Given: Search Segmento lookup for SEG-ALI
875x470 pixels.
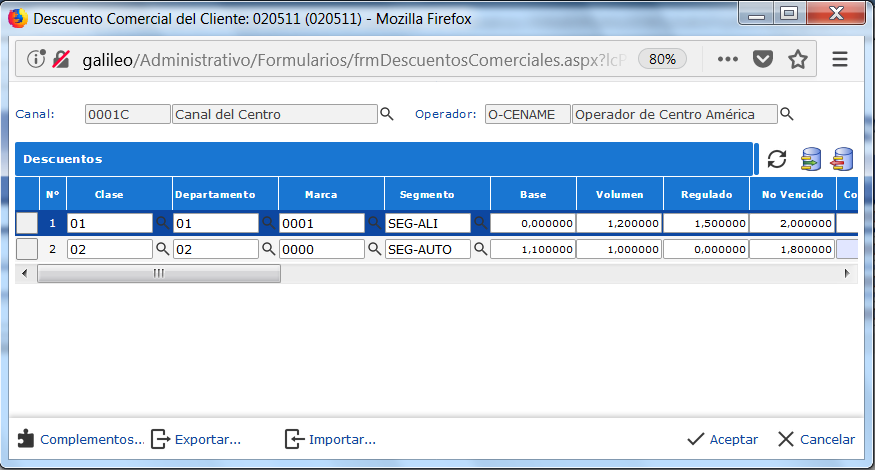Looking at the screenshot, I should tap(480, 223).
